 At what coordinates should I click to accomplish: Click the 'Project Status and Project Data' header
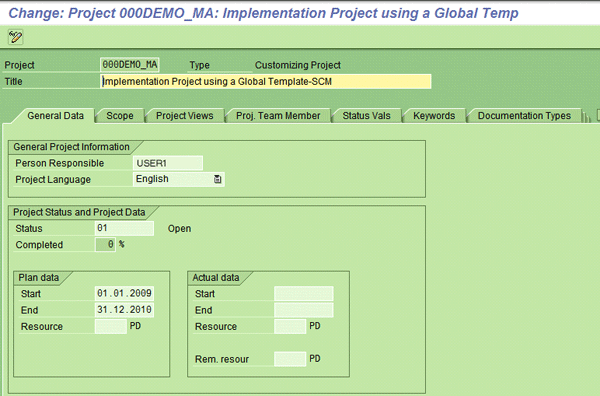pos(79,212)
